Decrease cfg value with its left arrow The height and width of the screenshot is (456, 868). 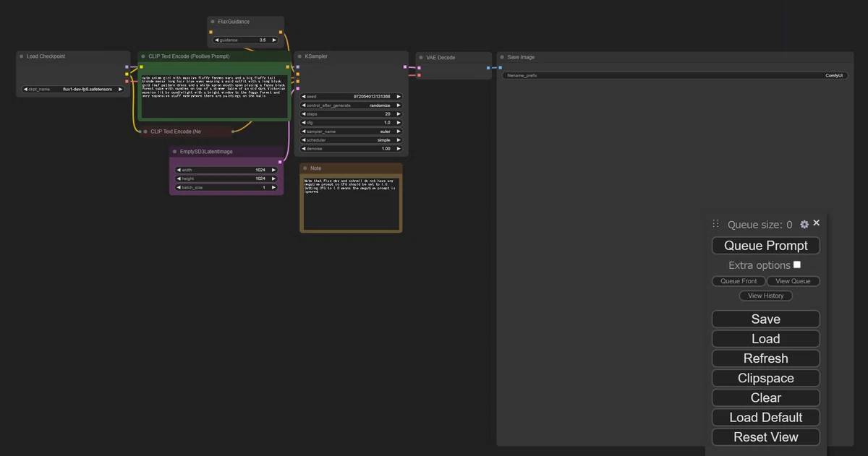click(x=304, y=123)
